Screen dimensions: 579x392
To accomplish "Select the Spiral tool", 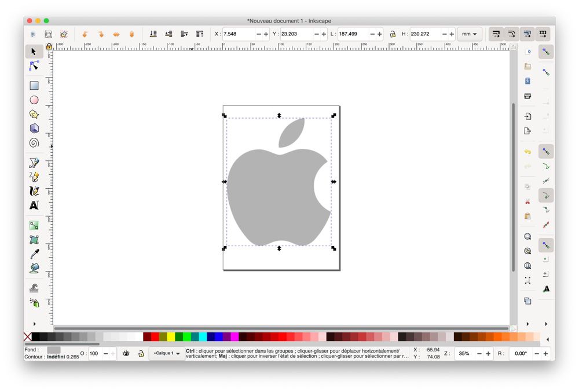I will pyautogui.click(x=34, y=143).
